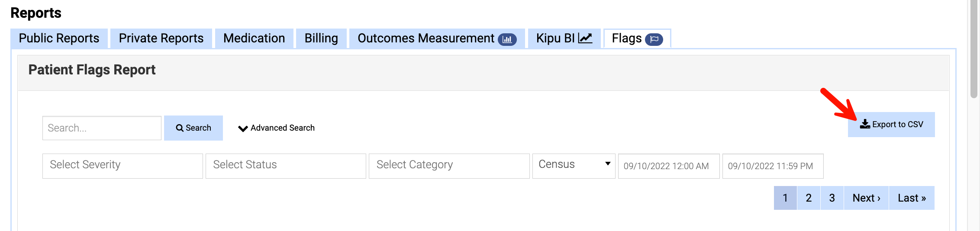Image resolution: width=980 pixels, height=231 pixels.
Task: Click the line graph icon beside Kipu BI
Action: 585,38
